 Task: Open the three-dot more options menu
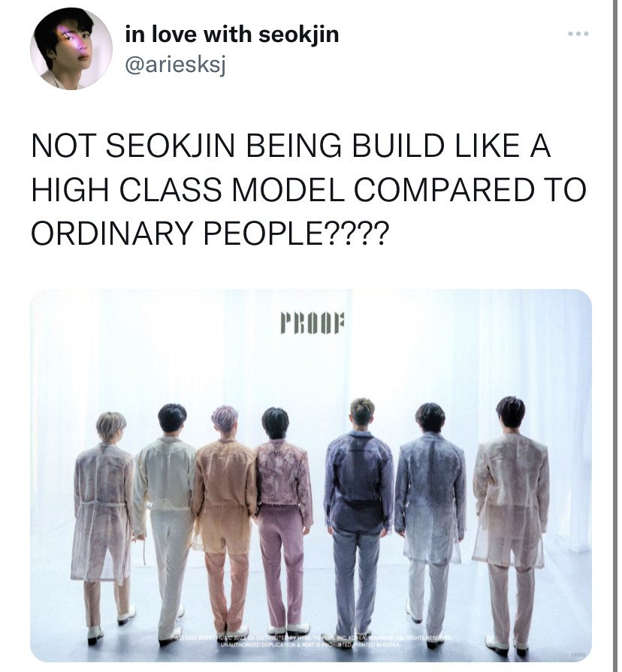[x=578, y=34]
